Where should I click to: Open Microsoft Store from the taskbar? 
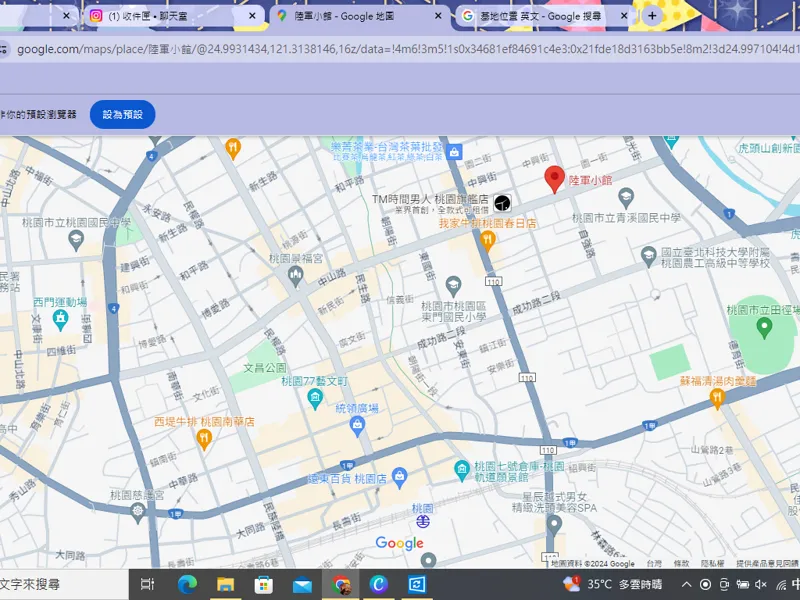(263, 584)
